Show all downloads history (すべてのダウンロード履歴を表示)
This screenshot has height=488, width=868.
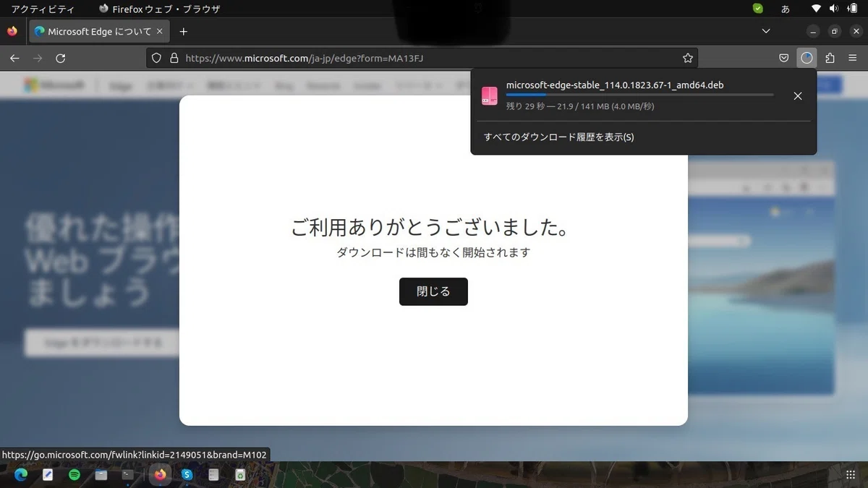coord(559,137)
